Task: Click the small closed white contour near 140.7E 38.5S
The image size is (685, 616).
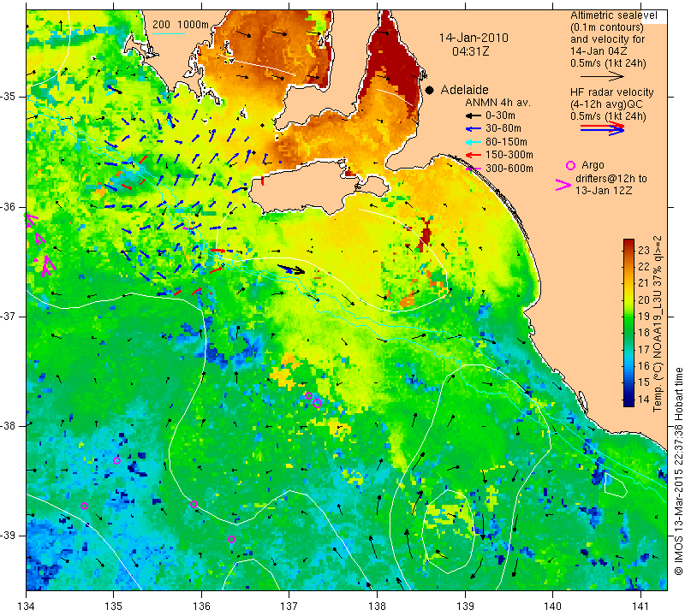Action: 616,484
